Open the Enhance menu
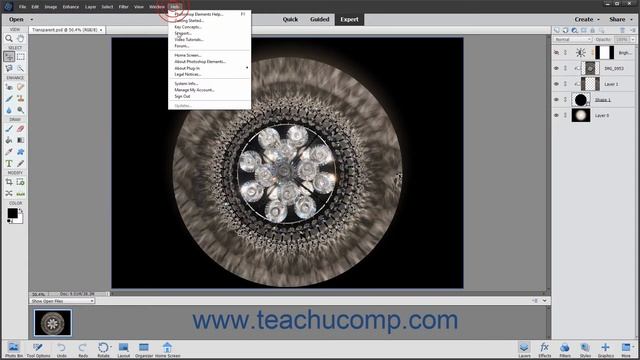 tap(71, 7)
